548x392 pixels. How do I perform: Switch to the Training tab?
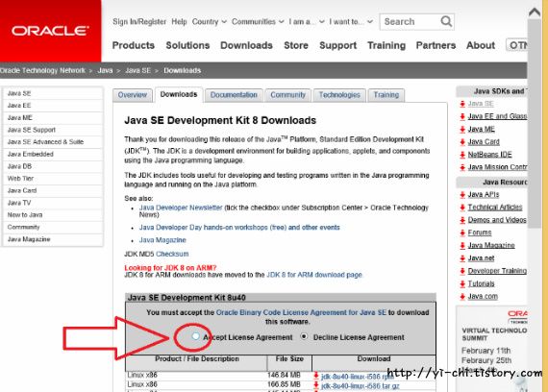tap(386, 95)
